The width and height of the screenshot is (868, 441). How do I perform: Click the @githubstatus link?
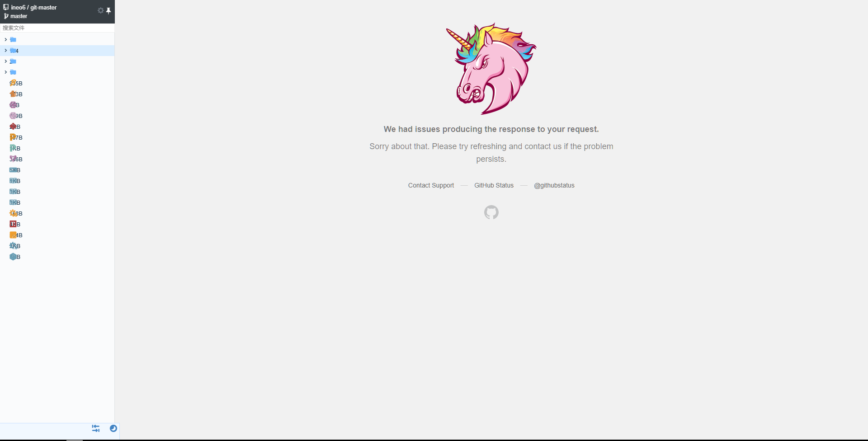click(x=554, y=185)
